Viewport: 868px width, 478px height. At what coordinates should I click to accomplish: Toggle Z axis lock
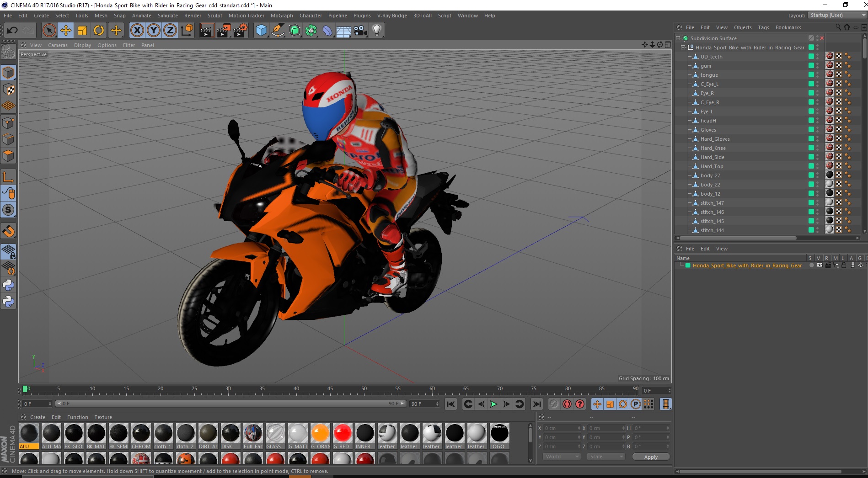(170, 31)
